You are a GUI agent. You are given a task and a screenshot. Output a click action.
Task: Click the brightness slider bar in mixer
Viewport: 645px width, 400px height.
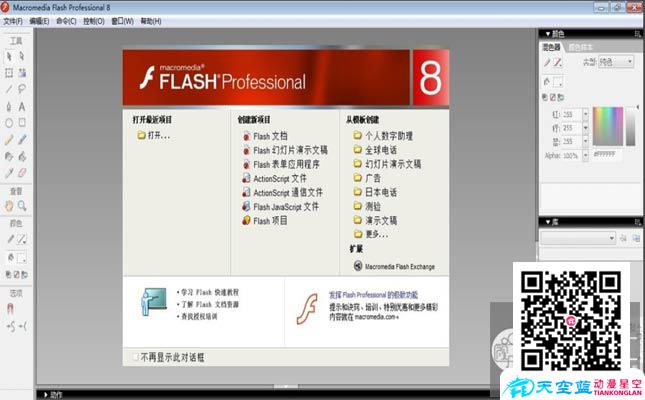631,126
